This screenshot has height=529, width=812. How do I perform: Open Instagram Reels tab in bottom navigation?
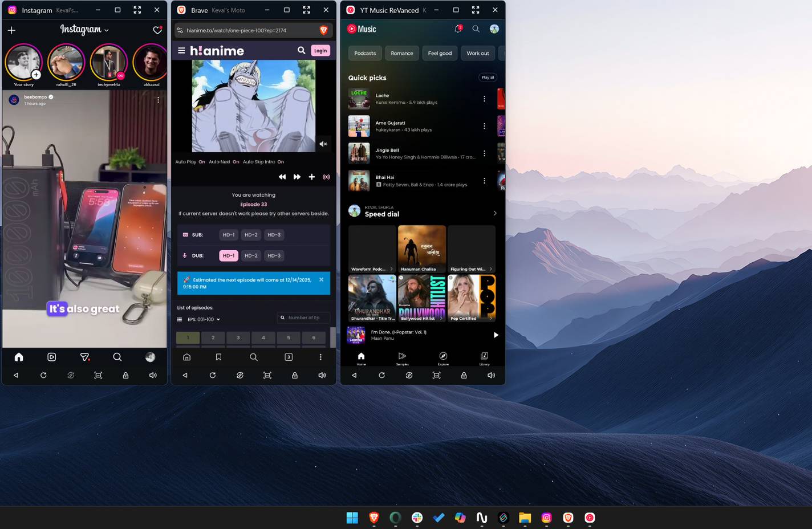tap(51, 357)
